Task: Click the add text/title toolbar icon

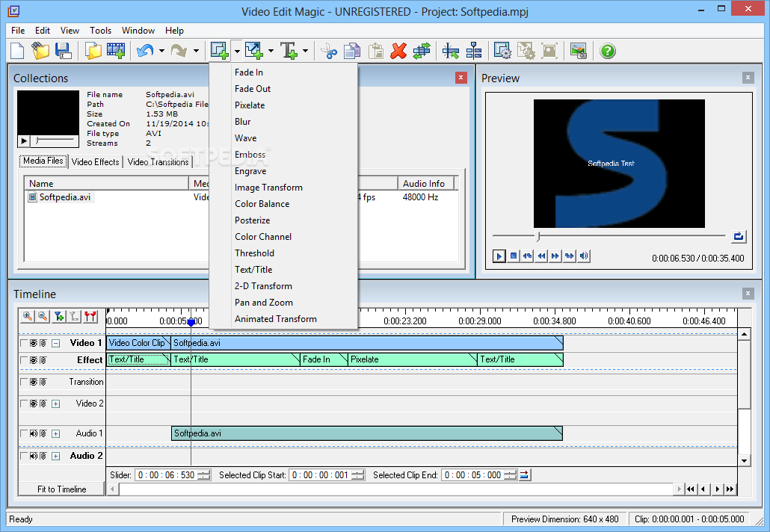Action: pos(289,51)
